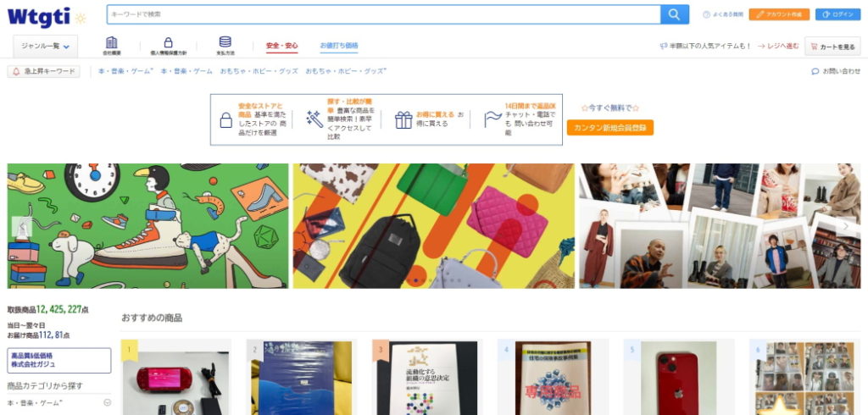Image resolution: width=868 pixels, height=415 pixels.
Task: Expand the ジャンル一覧 dropdown
Action: 46,47
